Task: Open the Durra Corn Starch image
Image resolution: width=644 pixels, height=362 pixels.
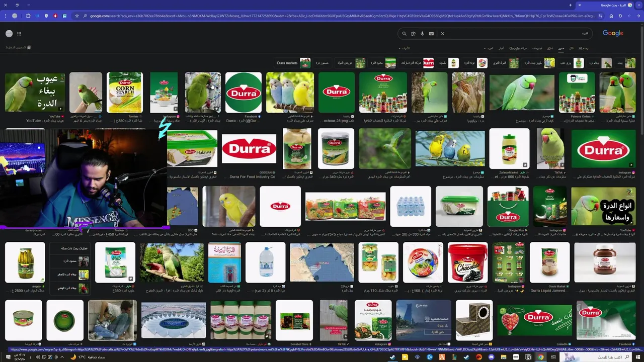Action: (x=125, y=93)
